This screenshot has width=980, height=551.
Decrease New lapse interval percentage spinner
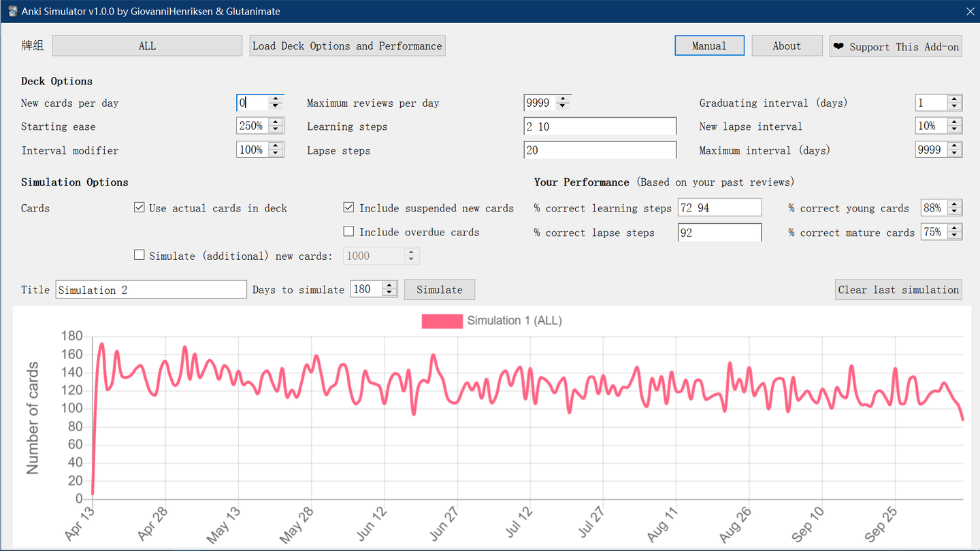[x=954, y=130]
